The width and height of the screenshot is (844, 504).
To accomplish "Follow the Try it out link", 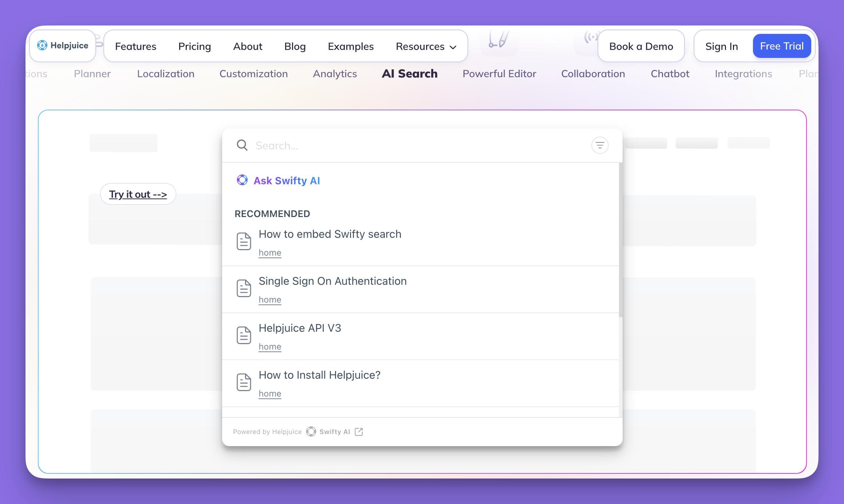I will (138, 194).
